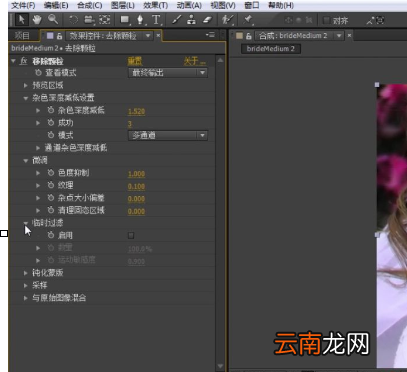Toggle lock on the 效果控件 panel
The image size is (407, 372).
[x=60, y=36]
